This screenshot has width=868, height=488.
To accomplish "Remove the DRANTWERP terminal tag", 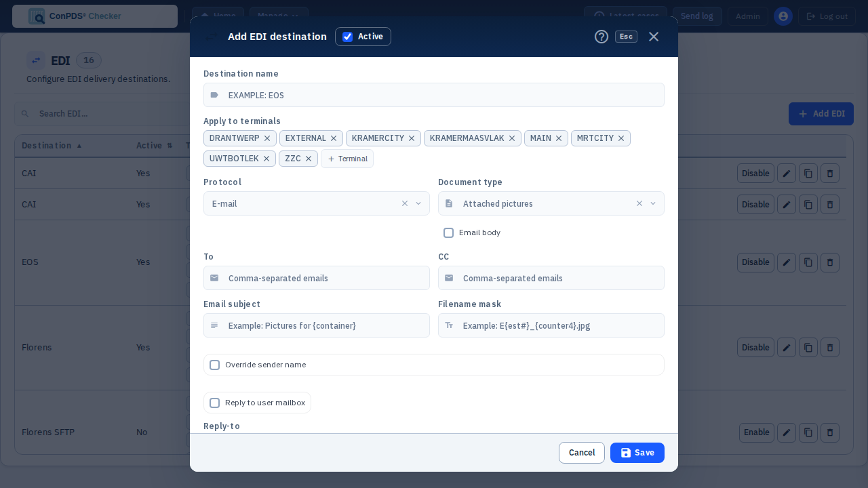I will pos(267,138).
